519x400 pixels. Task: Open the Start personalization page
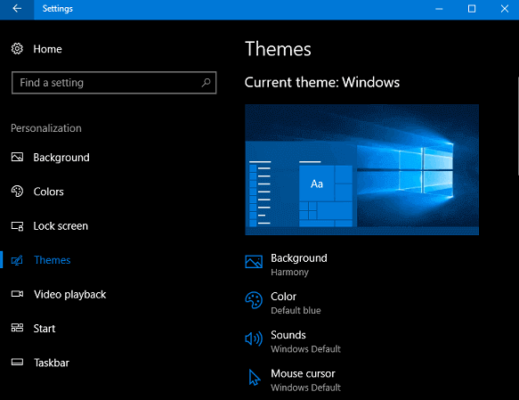click(x=44, y=328)
